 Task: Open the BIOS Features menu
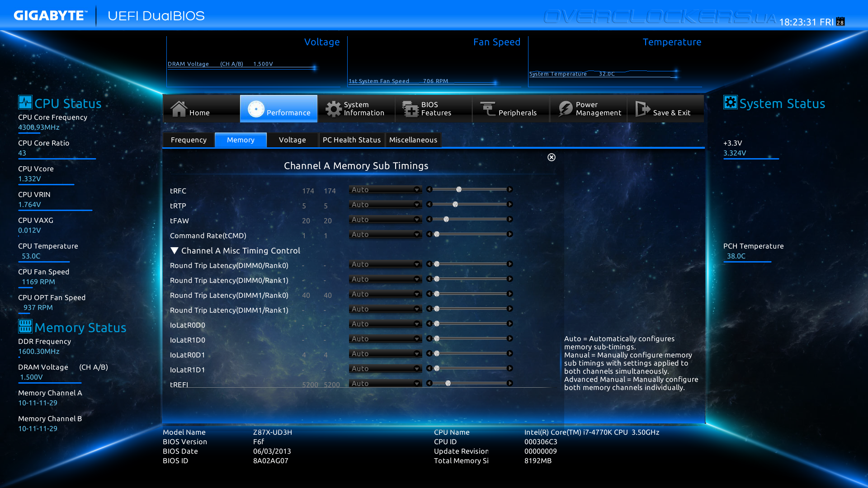(x=434, y=109)
